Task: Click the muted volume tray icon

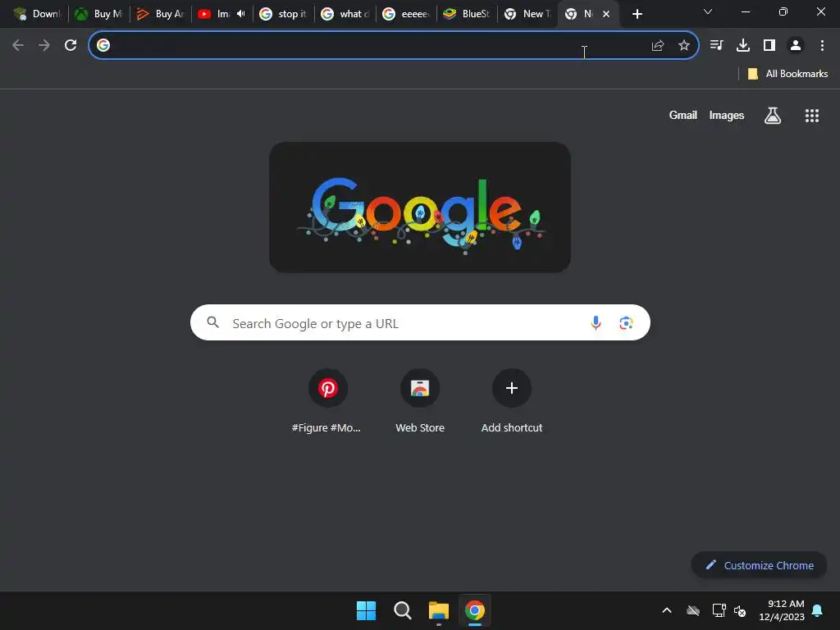Action: (741, 610)
